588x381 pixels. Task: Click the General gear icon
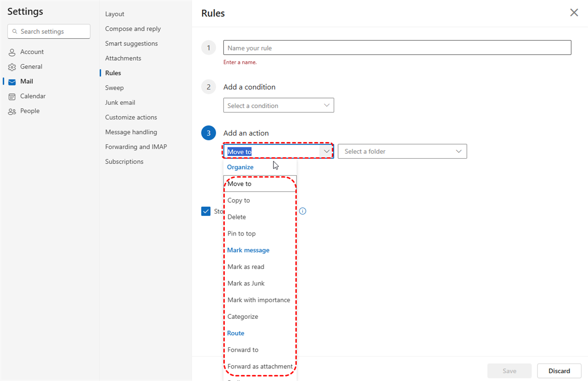point(12,67)
